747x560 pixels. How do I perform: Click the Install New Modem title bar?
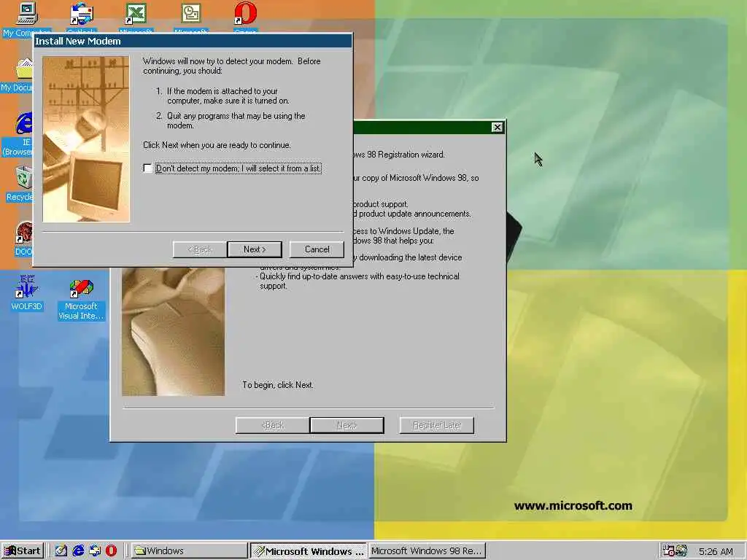[x=193, y=41]
